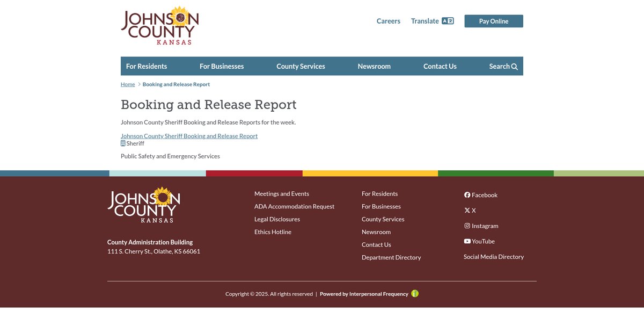
Task: Click the Sheriff department link
Action: click(x=135, y=143)
